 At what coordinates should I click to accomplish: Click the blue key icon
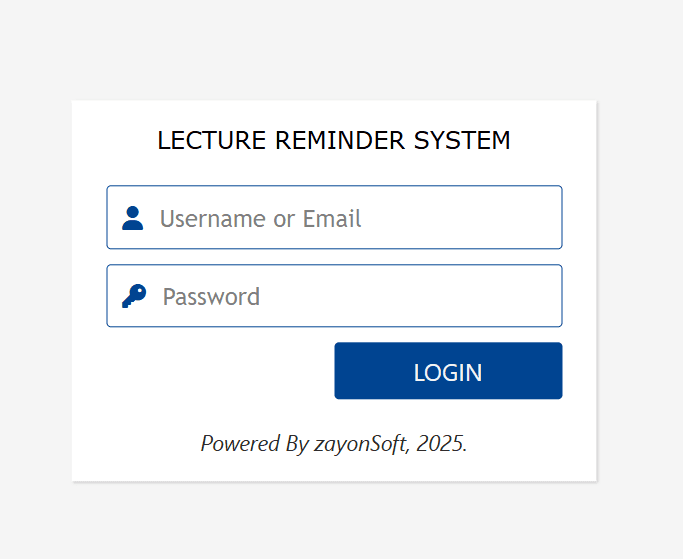pyautogui.click(x=133, y=296)
